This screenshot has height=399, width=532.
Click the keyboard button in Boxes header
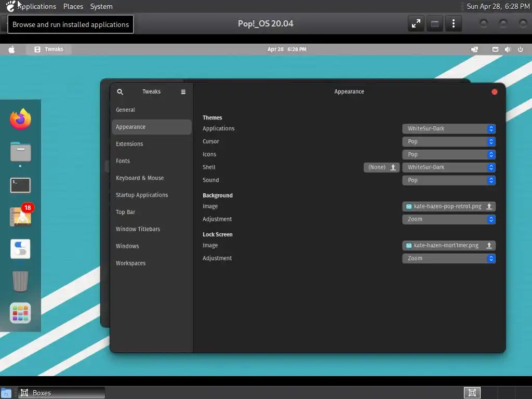coord(435,23)
